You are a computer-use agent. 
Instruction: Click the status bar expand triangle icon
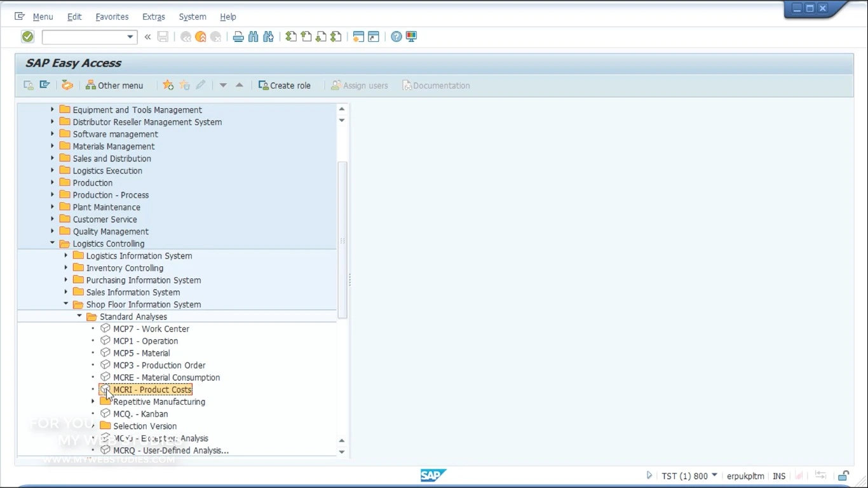click(649, 475)
